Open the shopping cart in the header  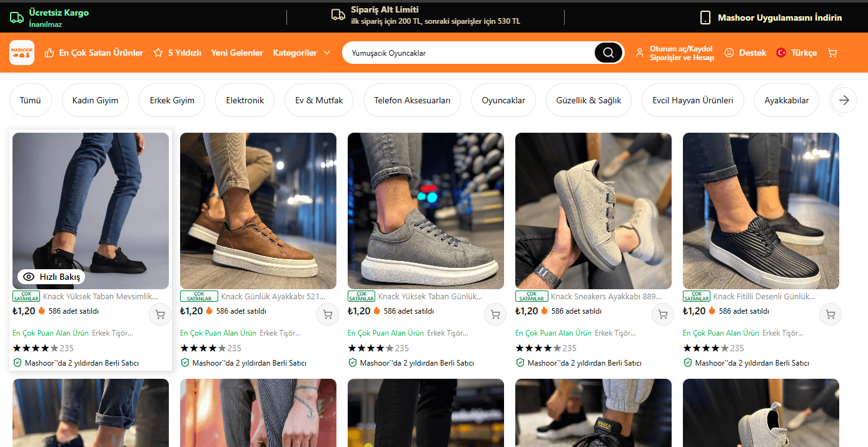pyautogui.click(x=832, y=53)
